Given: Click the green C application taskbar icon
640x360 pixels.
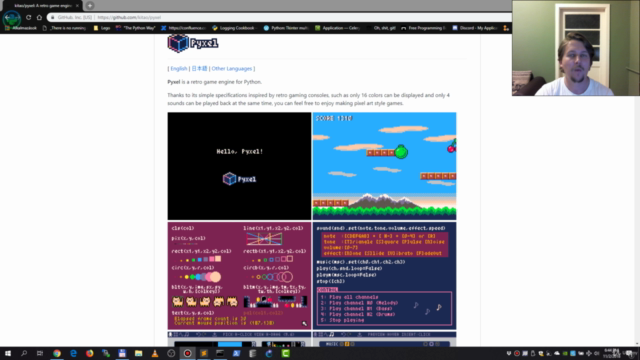Looking at the screenshot, I should point(285,353).
